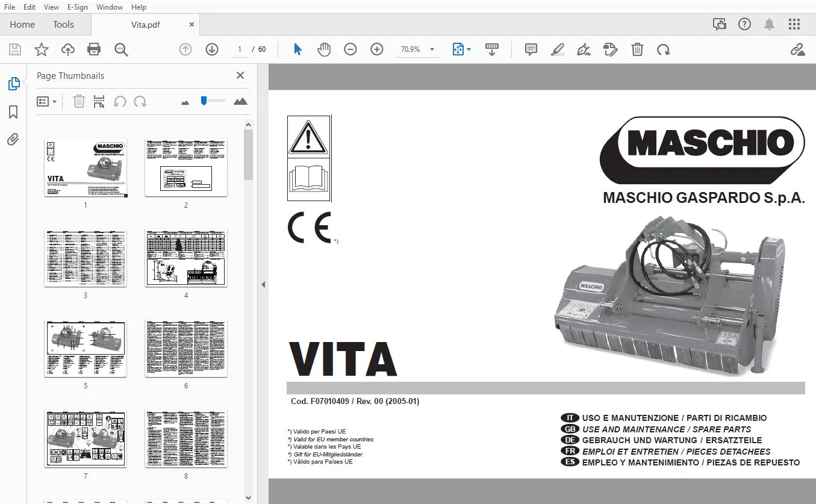Rotate the page clockwise in toolbar
This screenshot has width=816, height=504.
pos(664,49)
